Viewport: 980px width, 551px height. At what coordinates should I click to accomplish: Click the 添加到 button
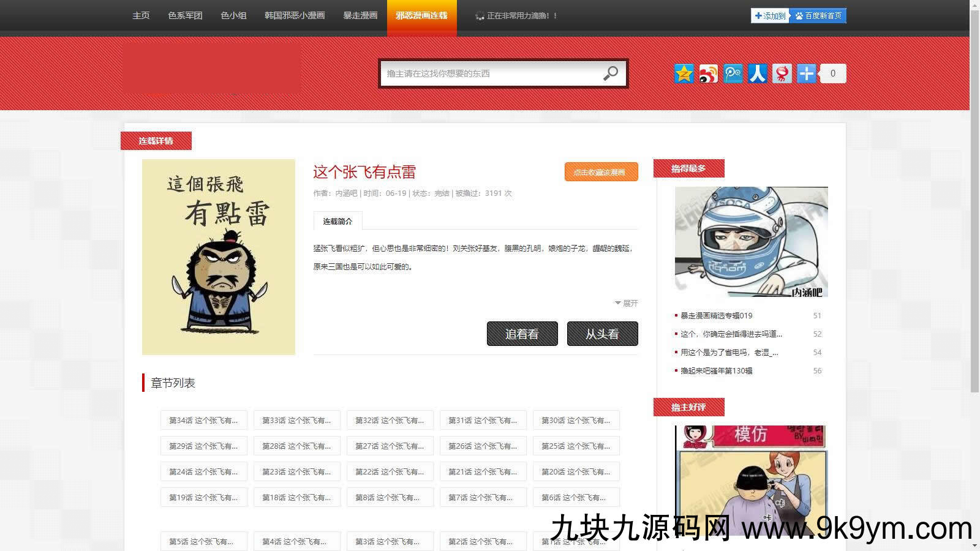770,16
